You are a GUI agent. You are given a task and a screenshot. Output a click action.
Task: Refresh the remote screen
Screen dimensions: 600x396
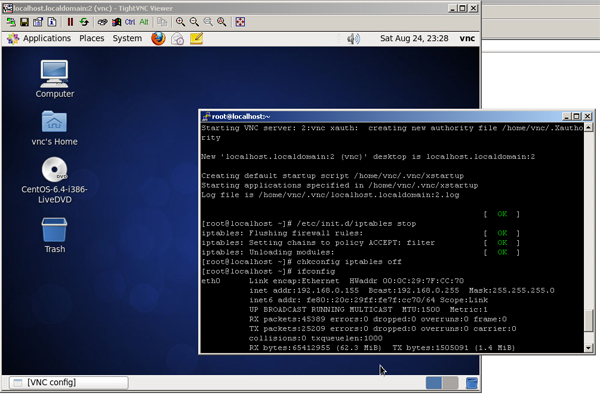tap(84, 22)
